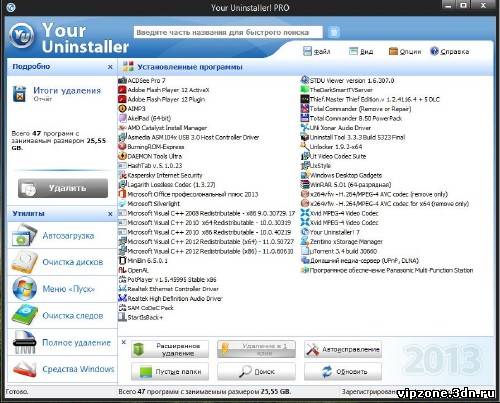
Task: Select the SAM CoDeC Pack entry
Action: (146, 308)
